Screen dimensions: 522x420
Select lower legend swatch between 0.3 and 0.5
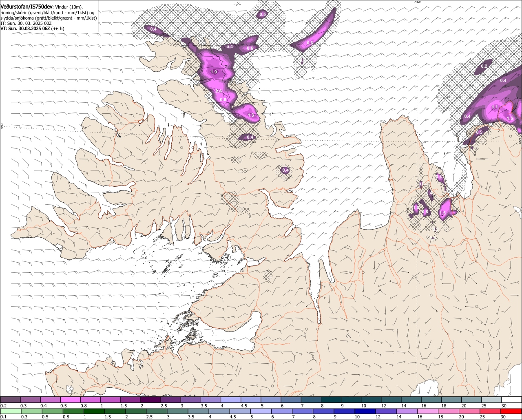[32, 411]
